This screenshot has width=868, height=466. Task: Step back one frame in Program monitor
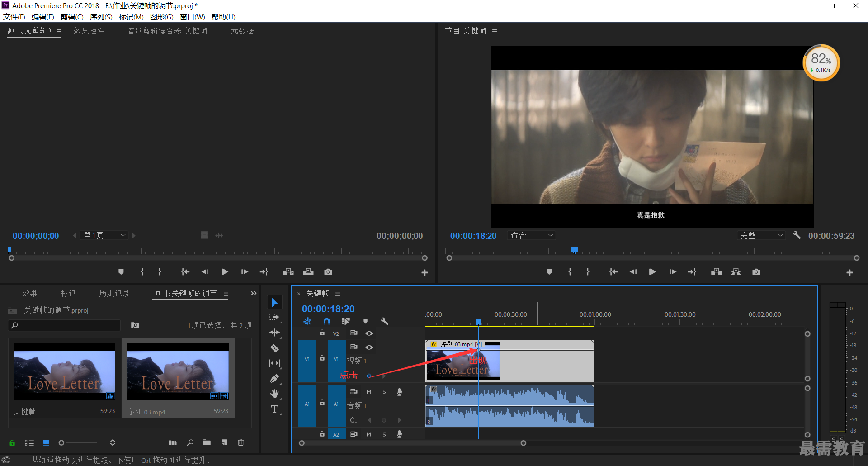[633, 272]
